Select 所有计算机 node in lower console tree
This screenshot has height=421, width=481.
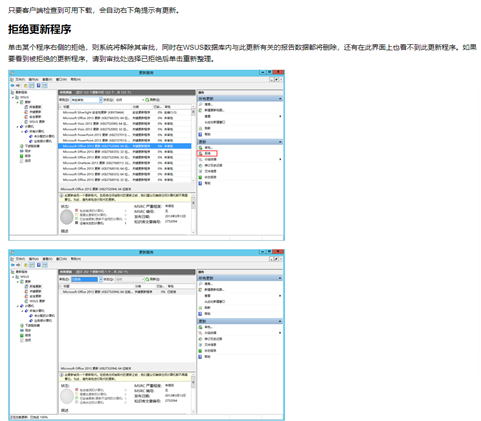tap(36, 311)
